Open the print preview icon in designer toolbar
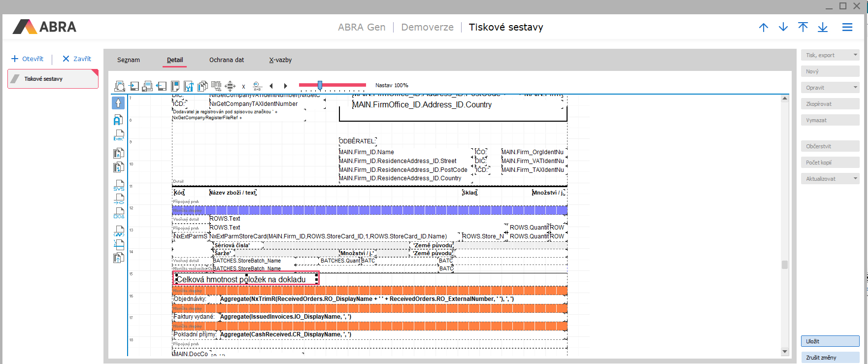Image resolution: width=868 pixels, height=364 pixels. tap(120, 86)
